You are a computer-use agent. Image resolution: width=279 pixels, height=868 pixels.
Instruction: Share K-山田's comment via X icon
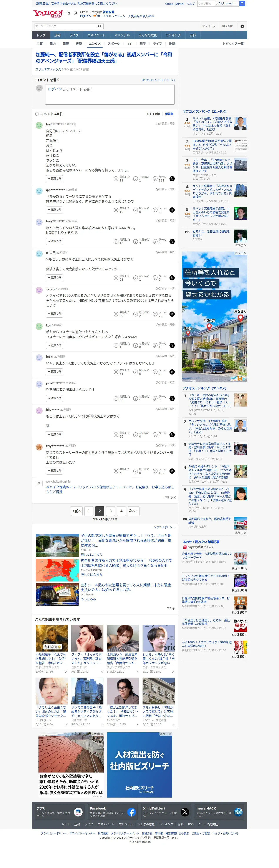(x=172, y=278)
